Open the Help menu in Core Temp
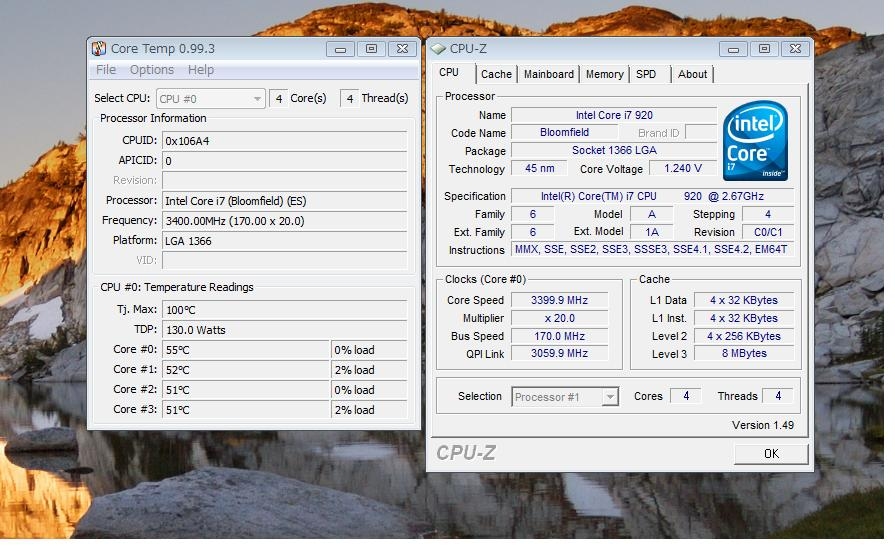Viewport: 895px width, 557px height. (x=201, y=70)
